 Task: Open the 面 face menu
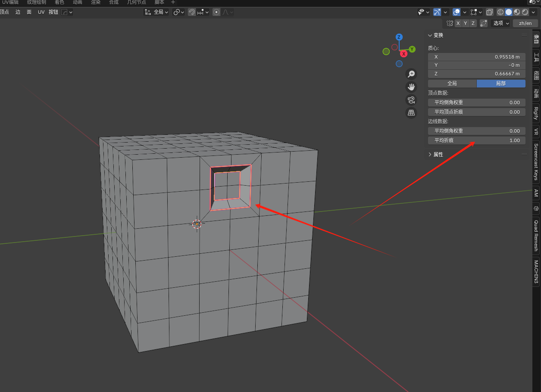coord(29,12)
